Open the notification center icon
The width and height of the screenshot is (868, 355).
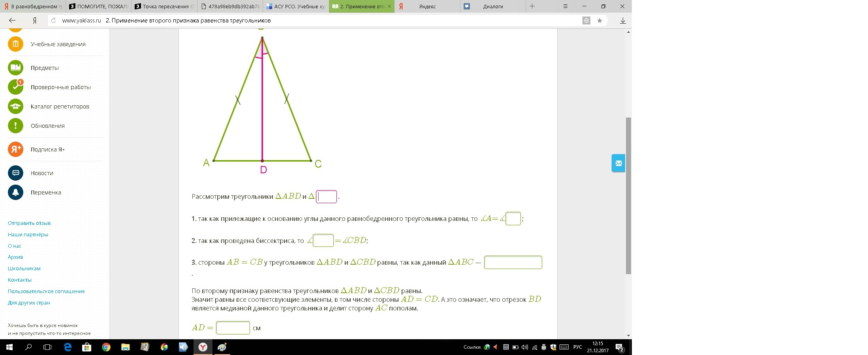(620, 348)
